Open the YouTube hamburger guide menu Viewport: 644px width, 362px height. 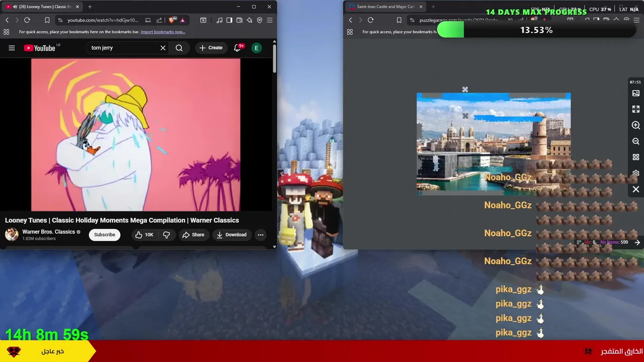tap(12, 48)
